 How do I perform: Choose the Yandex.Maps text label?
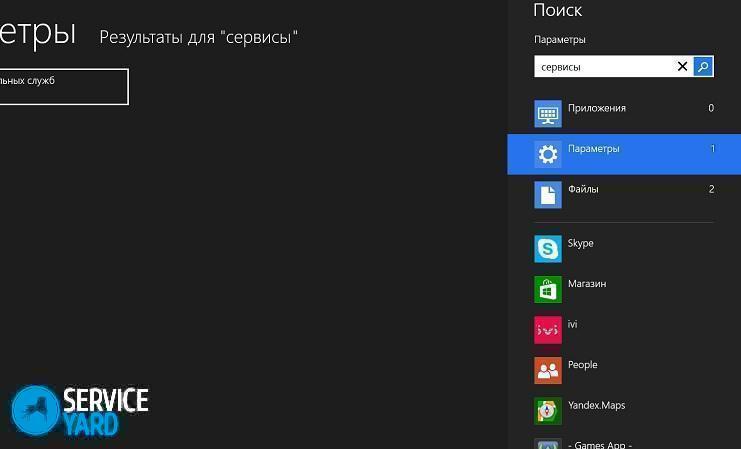tap(596, 406)
